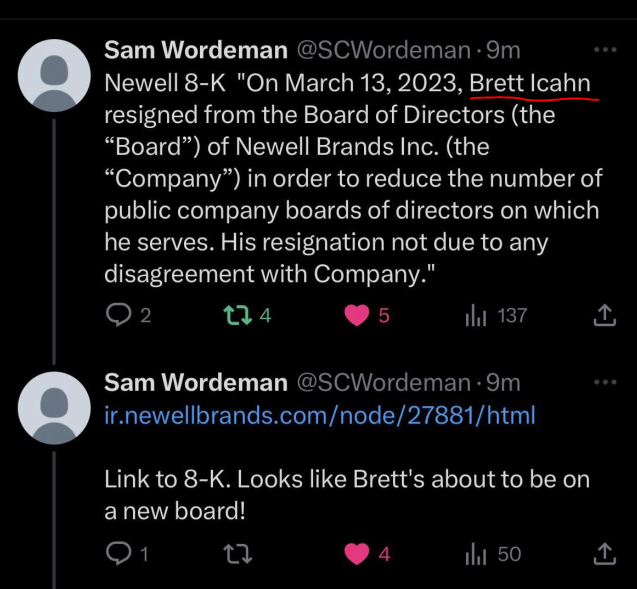Retweet the Newell 8-K tweet
The width and height of the screenshot is (637, 589).
tap(233, 315)
